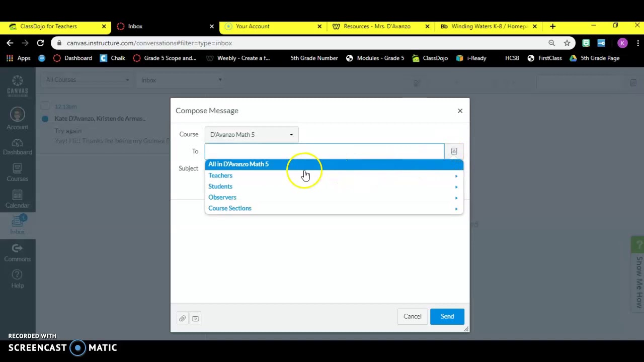This screenshot has width=644, height=362.
Task: Open Commons in Canvas sidebar
Action: coord(18,252)
